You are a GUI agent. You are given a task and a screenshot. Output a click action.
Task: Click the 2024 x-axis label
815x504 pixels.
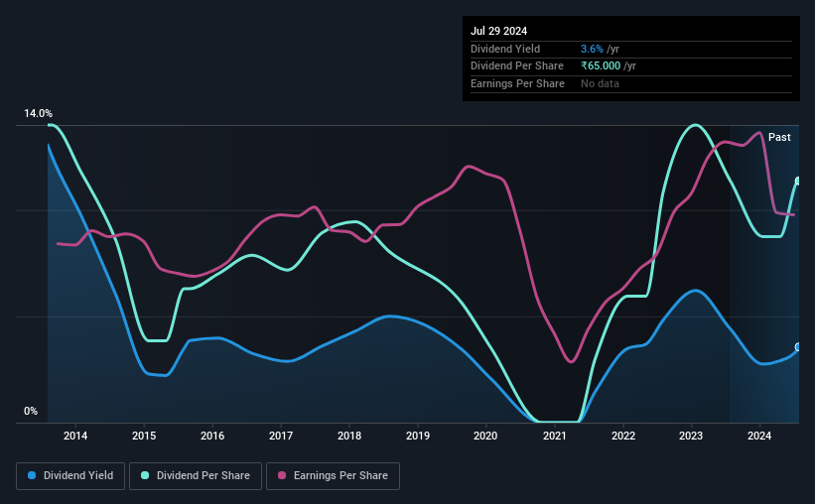[759, 436]
